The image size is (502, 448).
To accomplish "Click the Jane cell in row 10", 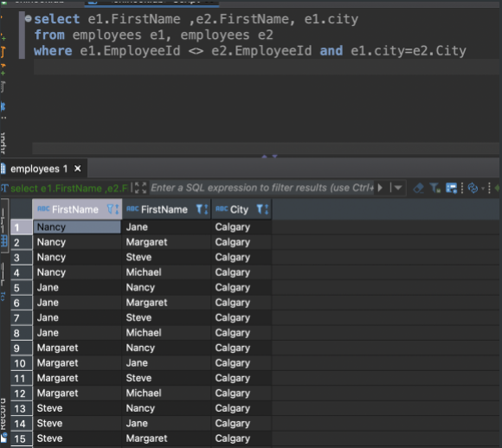I will click(x=166, y=363).
